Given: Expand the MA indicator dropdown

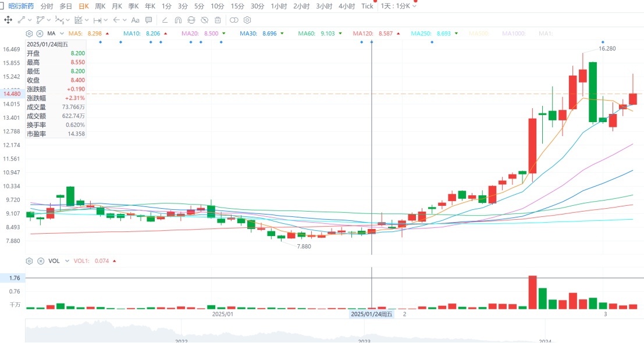Looking at the screenshot, I should [61, 34].
